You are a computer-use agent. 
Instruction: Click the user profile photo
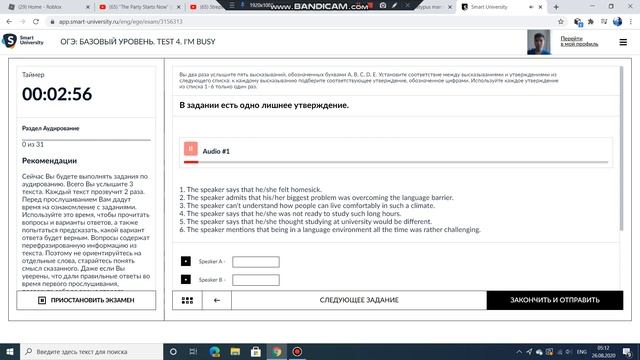pos(539,42)
